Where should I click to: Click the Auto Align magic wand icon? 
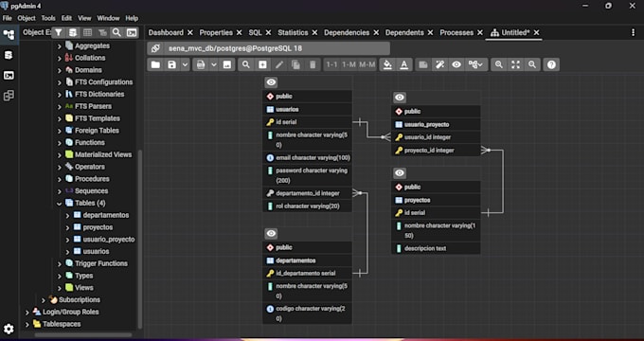439,64
